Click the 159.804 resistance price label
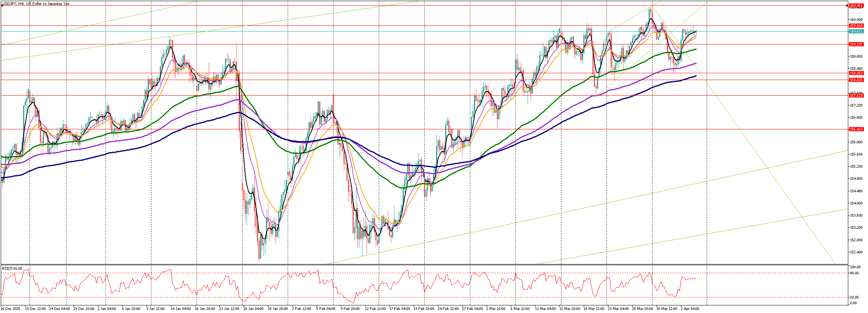The image size is (868, 313). pyautogui.click(x=856, y=26)
